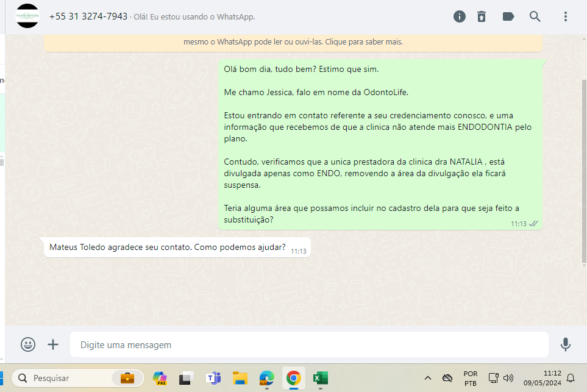Viewport: 587px width, 392px height.
Task: Click the encryption notice banner
Action: 293,42
